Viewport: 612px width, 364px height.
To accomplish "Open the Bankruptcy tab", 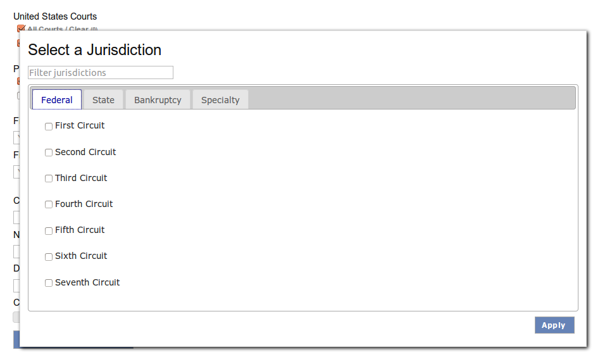I will pos(158,100).
